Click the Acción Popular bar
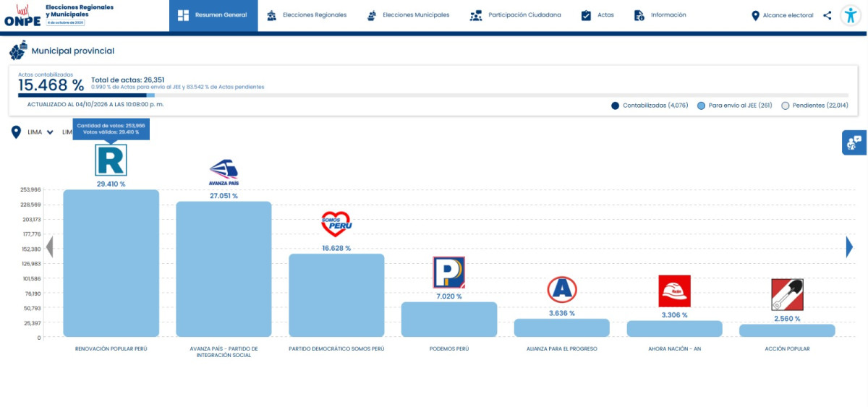Viewport: 868px width, 407px height. (787, 330)
